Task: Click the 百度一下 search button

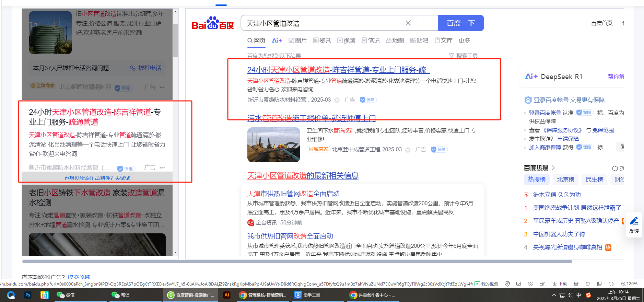Action: [460, 23]
